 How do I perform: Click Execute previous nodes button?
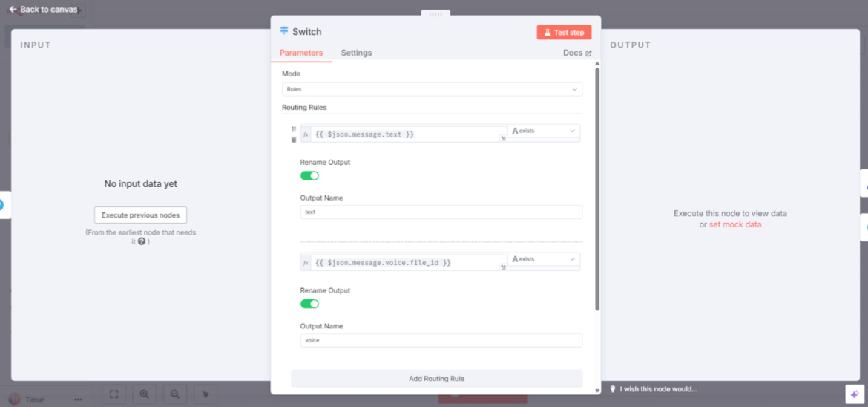click(x=141, y=215)
